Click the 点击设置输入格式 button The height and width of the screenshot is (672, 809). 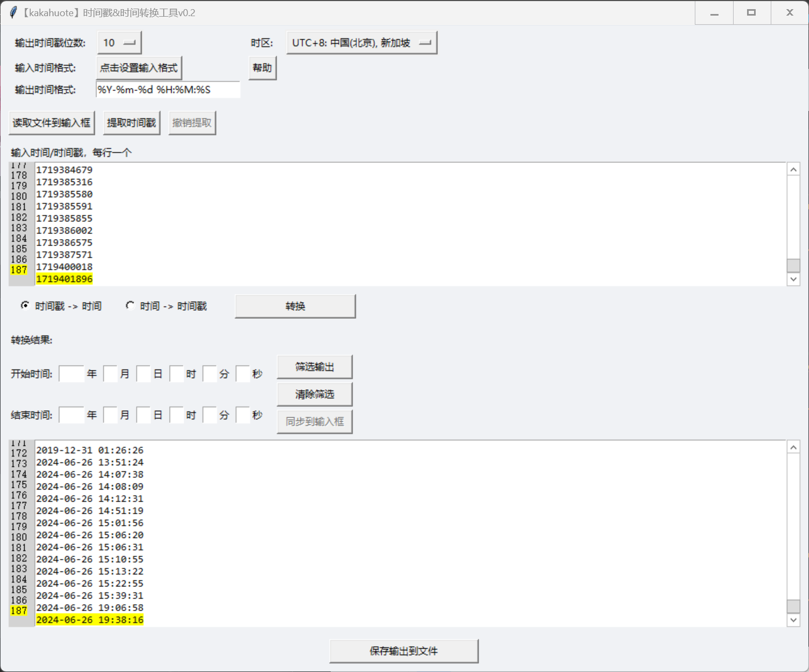(139, 68)
